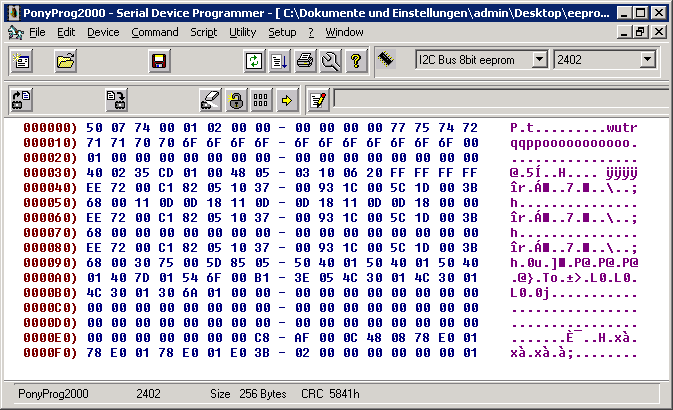Screen dimensions: 673x410
Task: Click 'PonyProg2000' in the status bar
Action: 53,394
